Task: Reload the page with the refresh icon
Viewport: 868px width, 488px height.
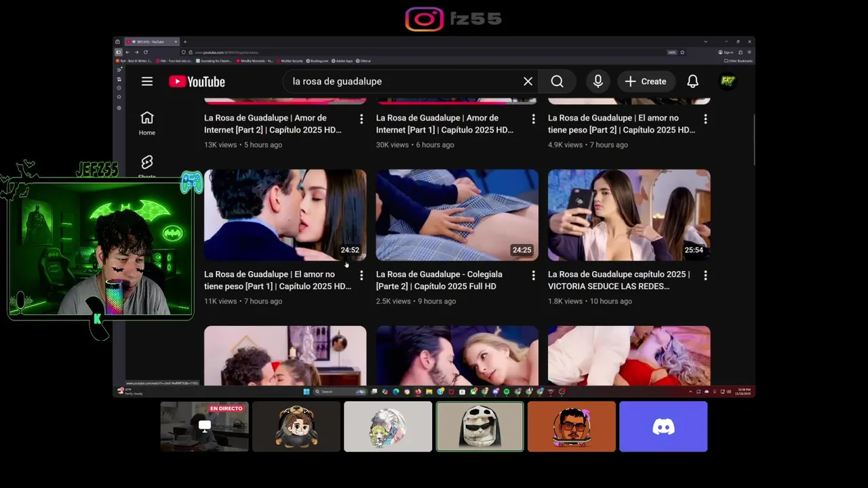Action: [x=146, y=52]
